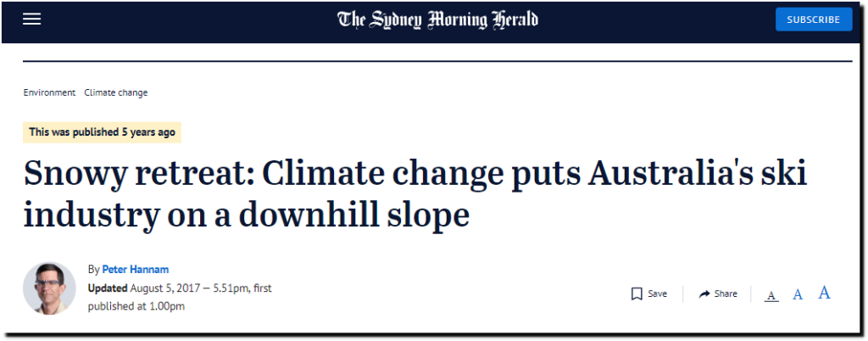Click Peter Hannam's author photo
Viewport: 868px width, 341px height.
click(x=49, y=288)
